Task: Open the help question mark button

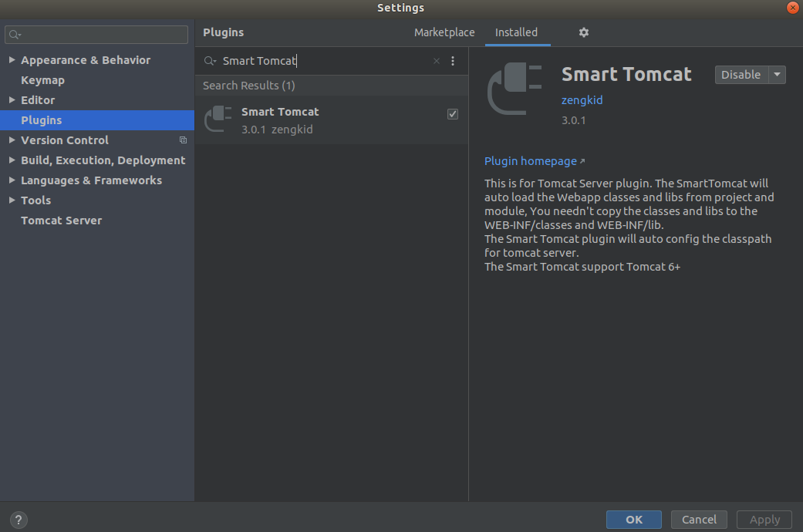Action: (x=19, y=520)
